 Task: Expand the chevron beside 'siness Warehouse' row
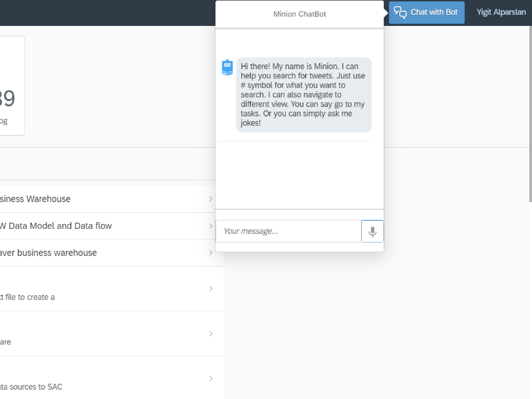(211, 199)
